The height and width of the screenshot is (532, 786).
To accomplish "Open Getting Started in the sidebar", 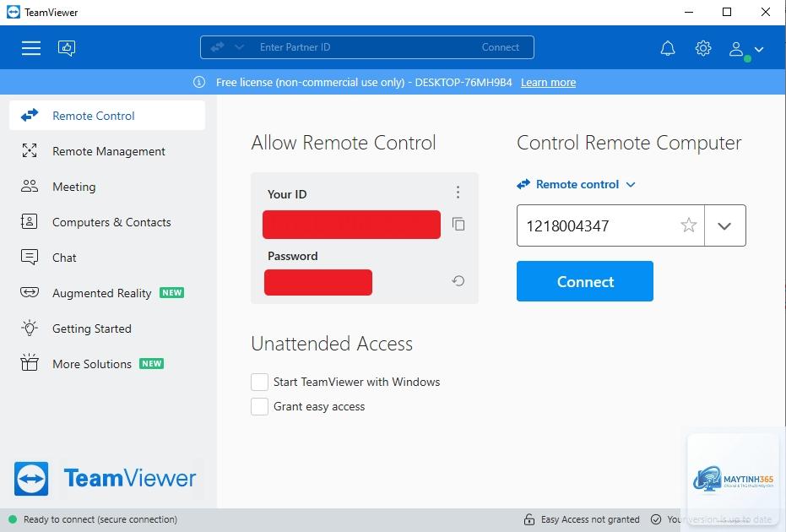I will [107, 328].
